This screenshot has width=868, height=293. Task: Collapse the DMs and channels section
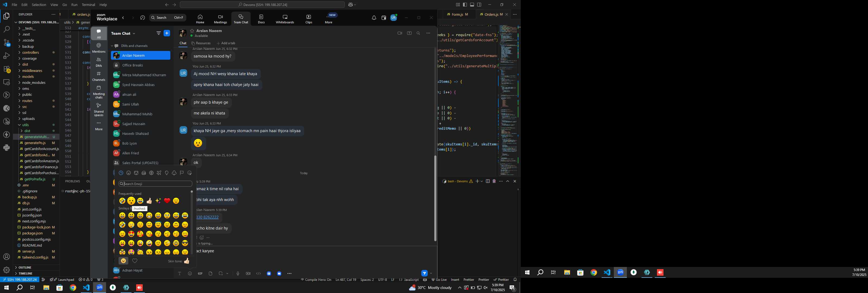click(x=112, y=46)
